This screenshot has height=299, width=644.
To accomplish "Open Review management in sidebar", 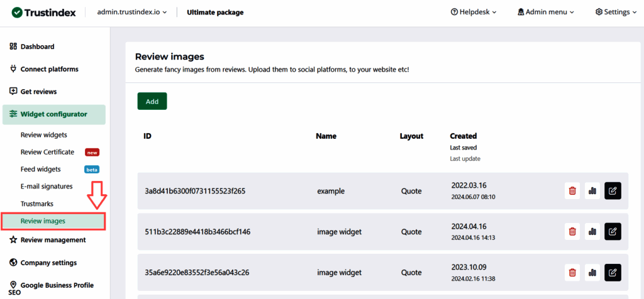I will [53, 240].
